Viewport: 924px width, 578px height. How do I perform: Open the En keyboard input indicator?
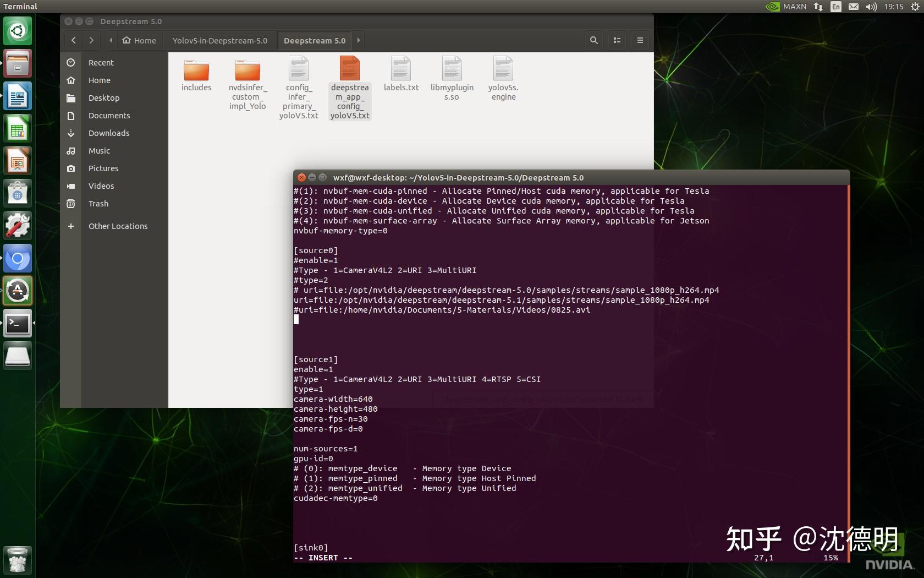pos(836,7)
